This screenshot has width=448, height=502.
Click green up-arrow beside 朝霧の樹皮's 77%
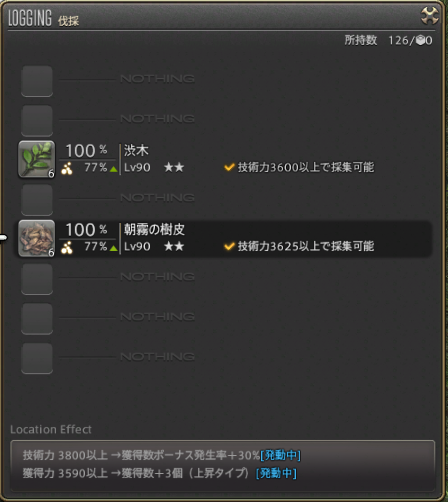(x=113, y=248)
